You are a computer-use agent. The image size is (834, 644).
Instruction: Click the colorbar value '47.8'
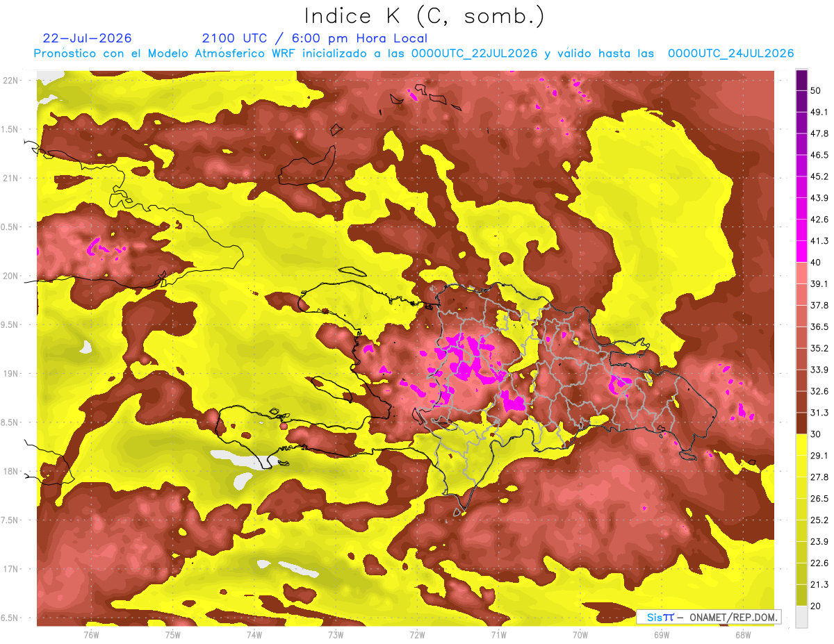[819, 133]
